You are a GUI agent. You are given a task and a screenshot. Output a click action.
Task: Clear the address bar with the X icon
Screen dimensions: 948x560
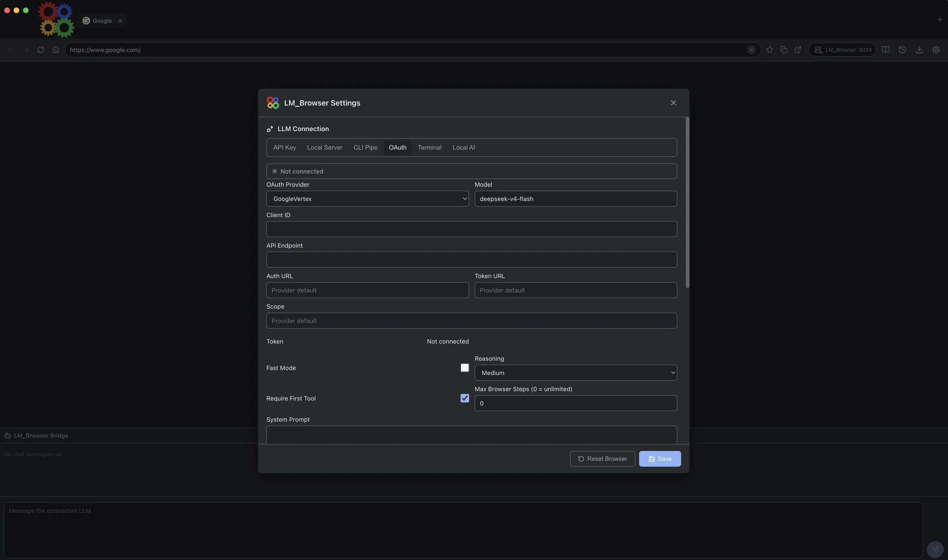[x=751, y=50]
